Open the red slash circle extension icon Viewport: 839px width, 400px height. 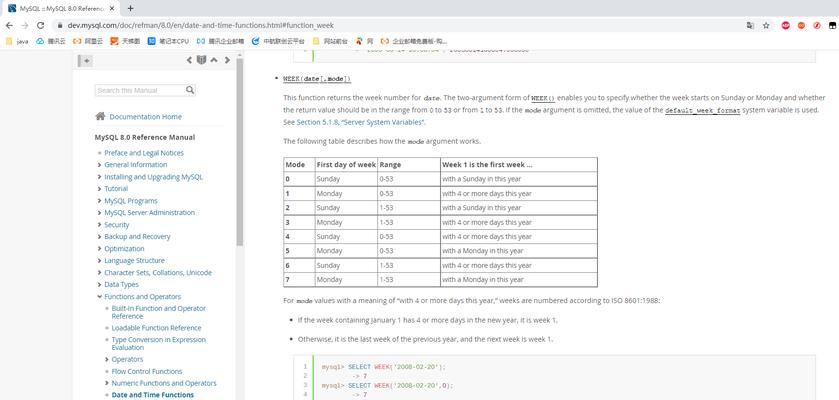pos(817,25)
